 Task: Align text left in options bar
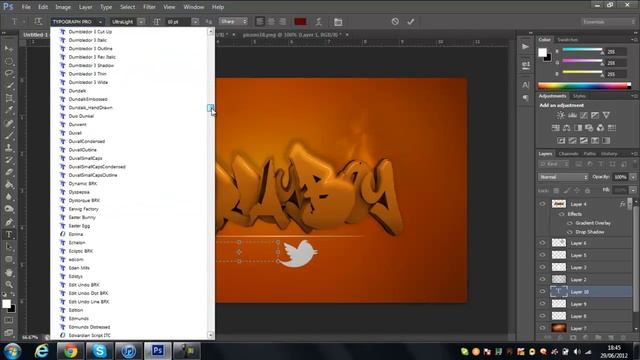pos(260,22)
